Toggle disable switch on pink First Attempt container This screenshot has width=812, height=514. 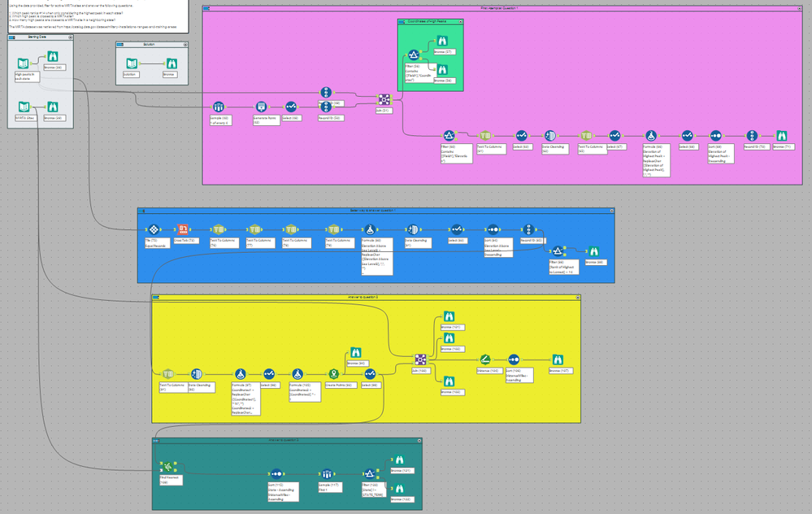(x=206, y=8)
